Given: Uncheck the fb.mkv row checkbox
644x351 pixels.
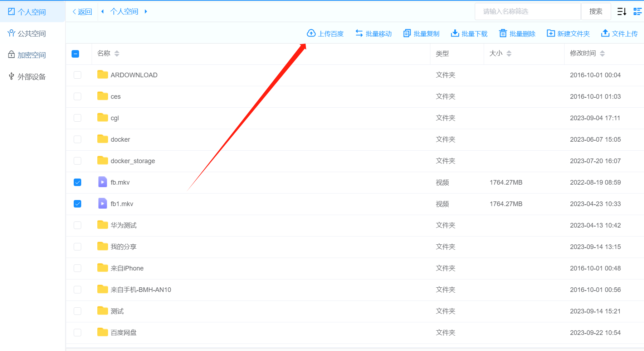Looking at the screenshot, I should (77, 182).
